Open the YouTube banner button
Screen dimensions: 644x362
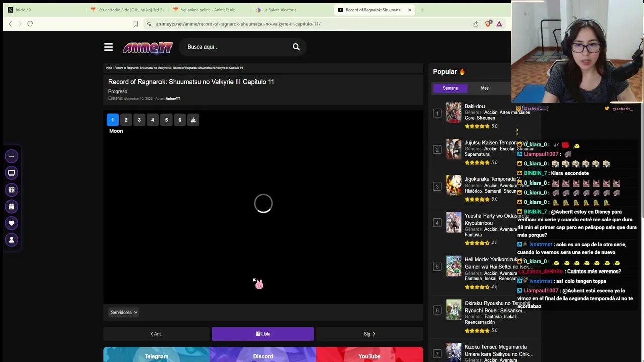(369, 355)
